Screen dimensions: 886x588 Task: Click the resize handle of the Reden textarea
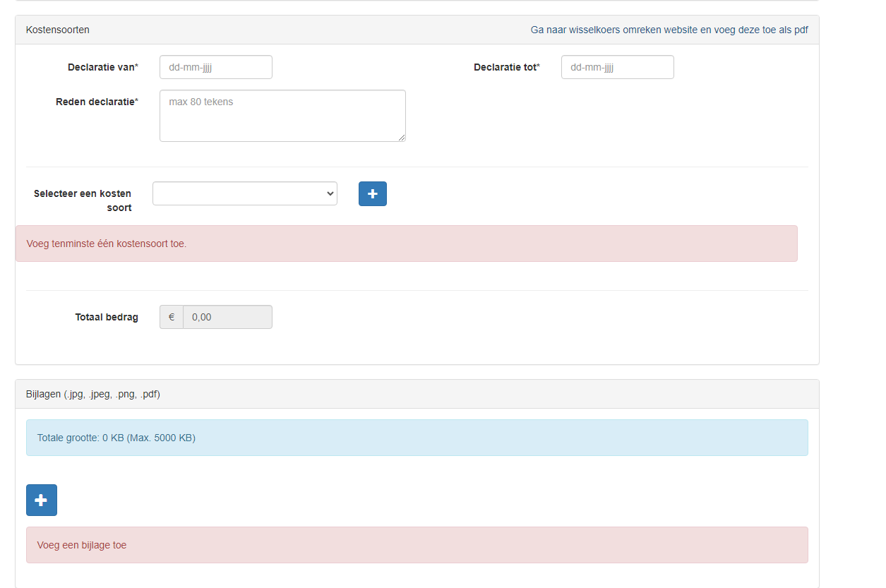402,138
